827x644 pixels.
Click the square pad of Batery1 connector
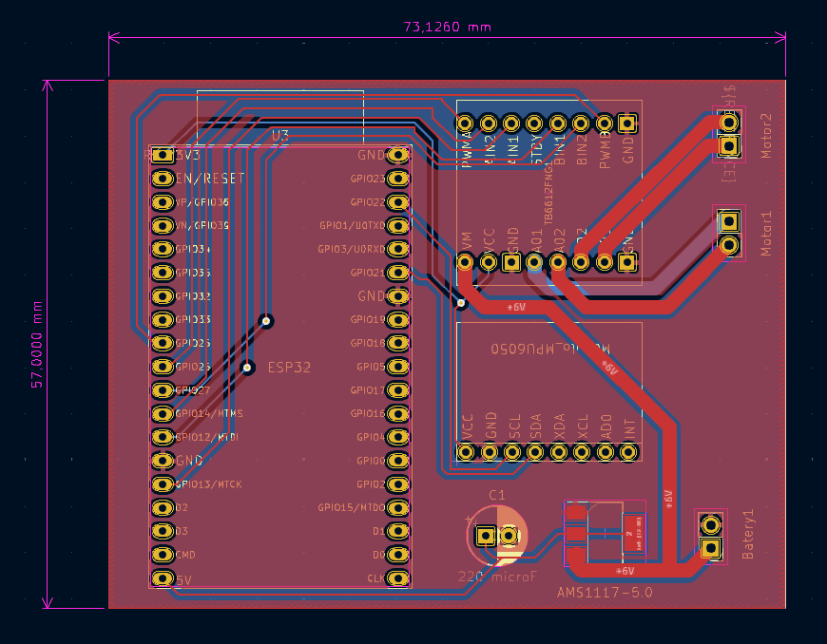[x=711, y=549]
